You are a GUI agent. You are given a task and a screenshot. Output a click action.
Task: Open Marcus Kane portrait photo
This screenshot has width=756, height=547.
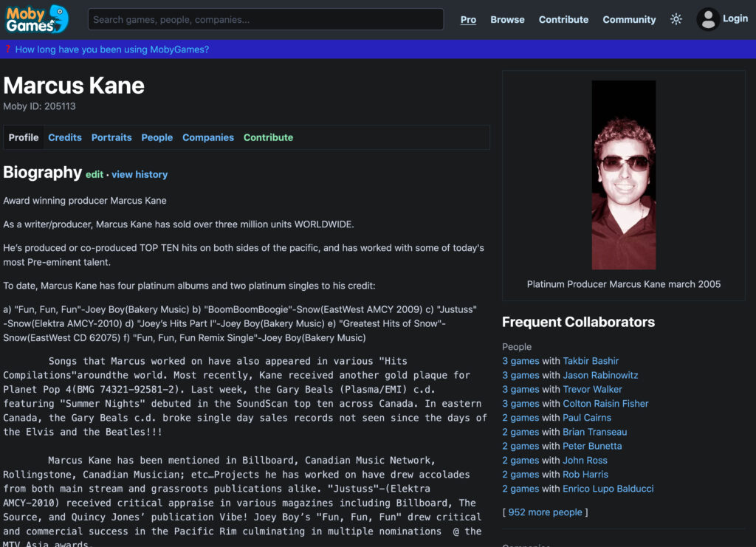point(623,175)
